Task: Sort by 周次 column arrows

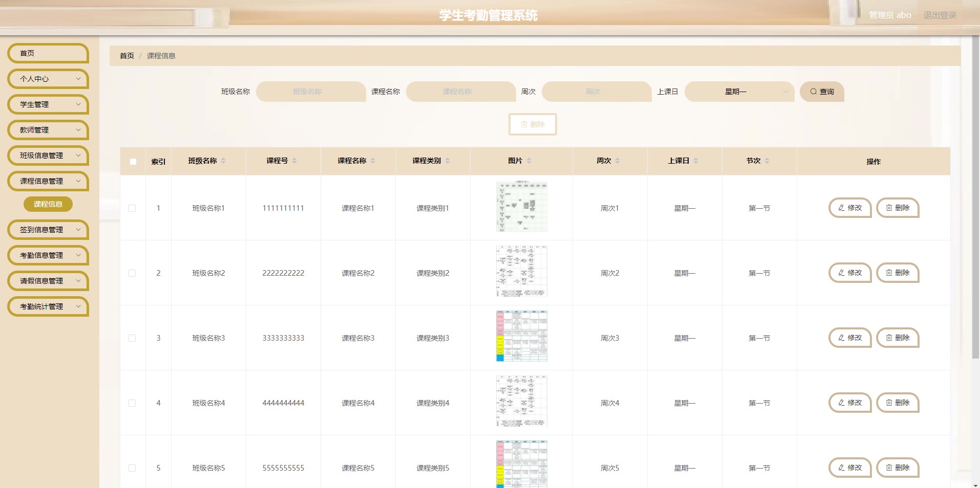Action: pyautogui.click(x=617, y=161)
